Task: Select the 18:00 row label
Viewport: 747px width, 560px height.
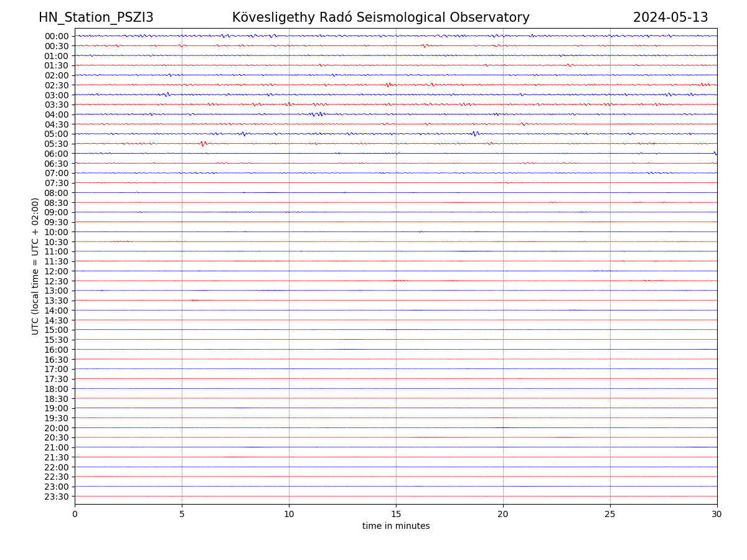Action: click(57, 389)
